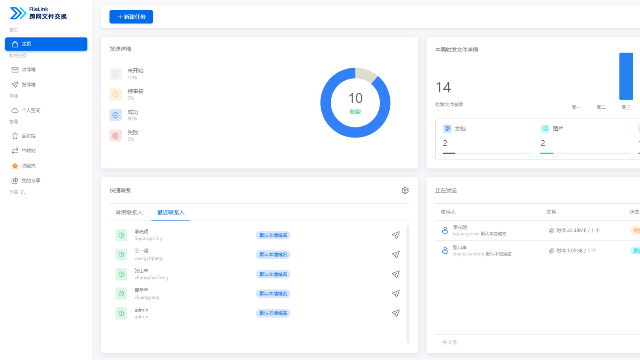Send file to the yangyang contact
640x360 pixels.
click(396, 293)
